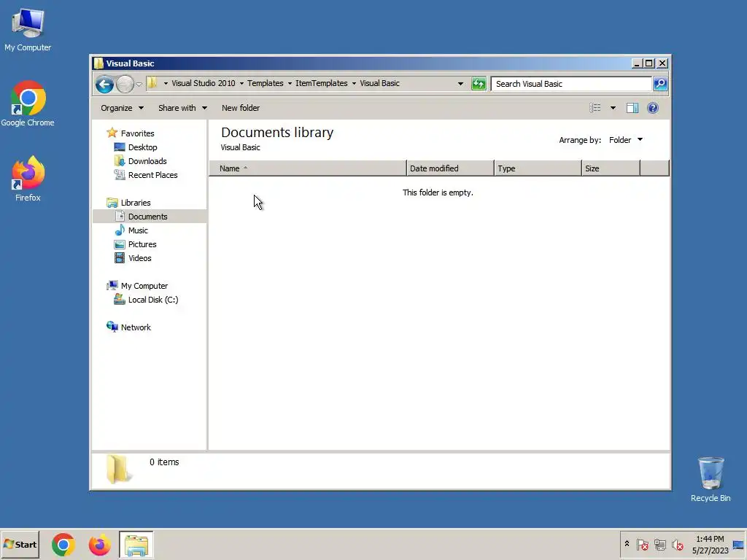Open the Share with menu
Image resolution: width=747 pixels, height=560 pixels.
click(182, 108)
